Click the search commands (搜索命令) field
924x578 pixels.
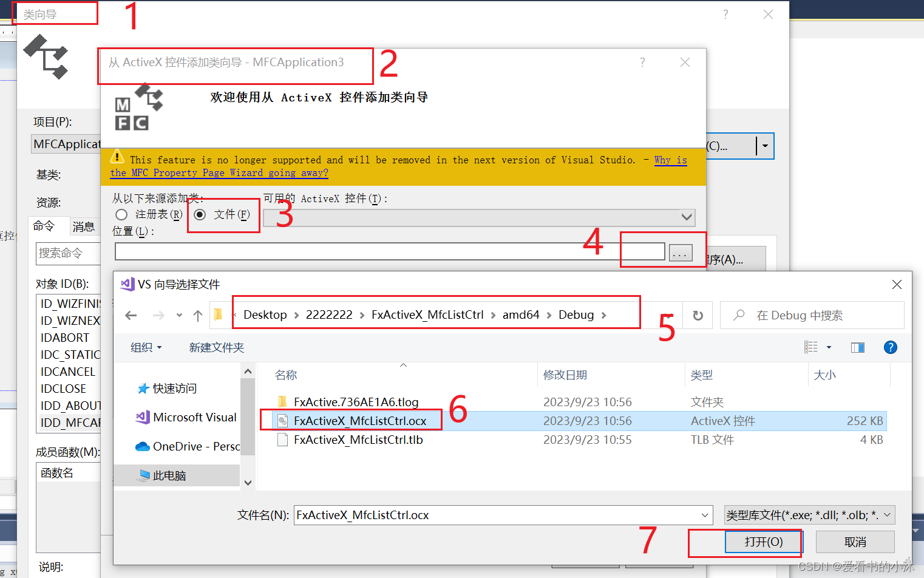pos(68,253)
